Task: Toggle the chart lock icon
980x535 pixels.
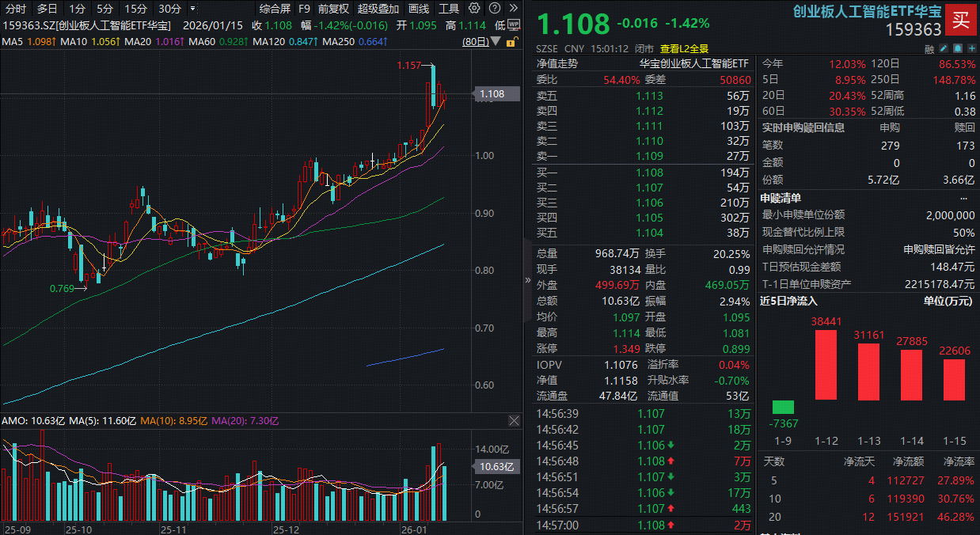Action: (513, 40)
